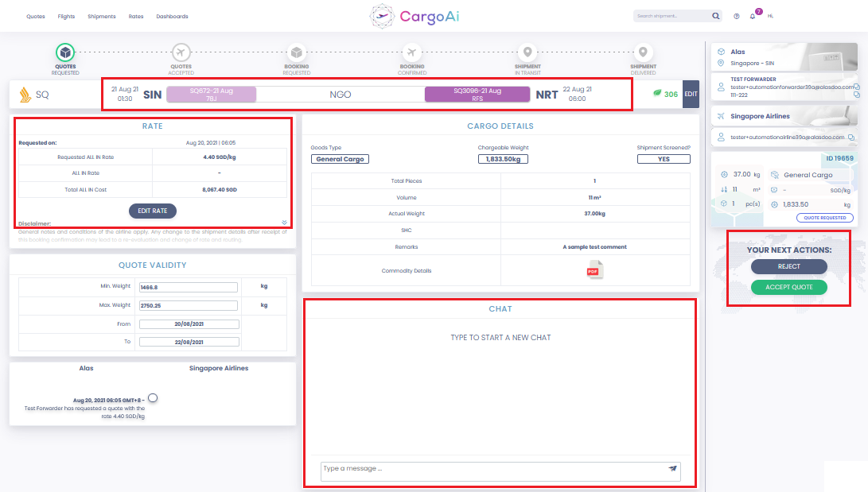Open the notifications bell
The height and width of the screenshot is (492, 868).
click(753, 16)
